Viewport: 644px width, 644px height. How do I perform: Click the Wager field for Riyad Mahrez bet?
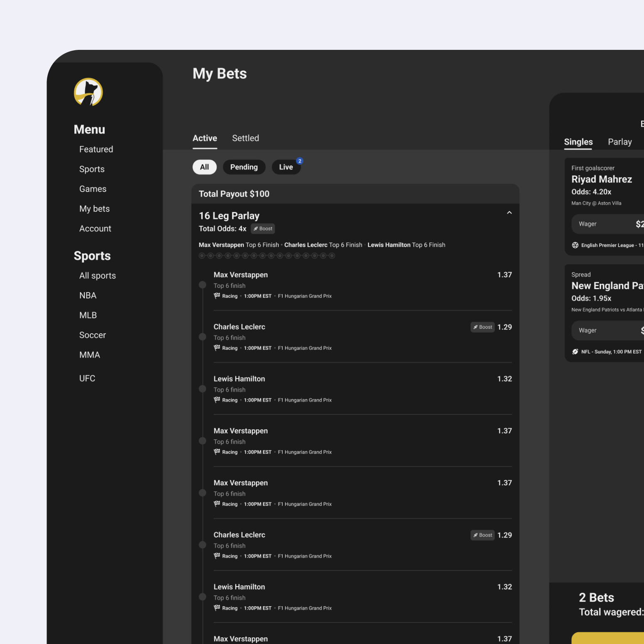pos(608,224)
